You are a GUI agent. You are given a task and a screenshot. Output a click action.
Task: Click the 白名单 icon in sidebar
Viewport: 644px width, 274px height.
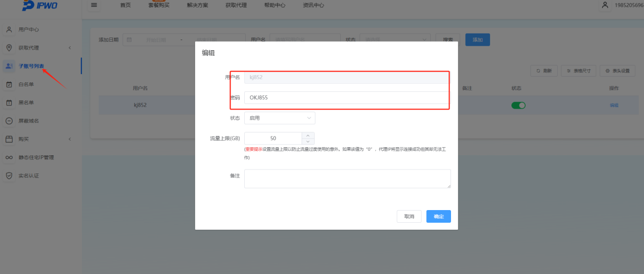pyautogui.click(x=9, y=84)
